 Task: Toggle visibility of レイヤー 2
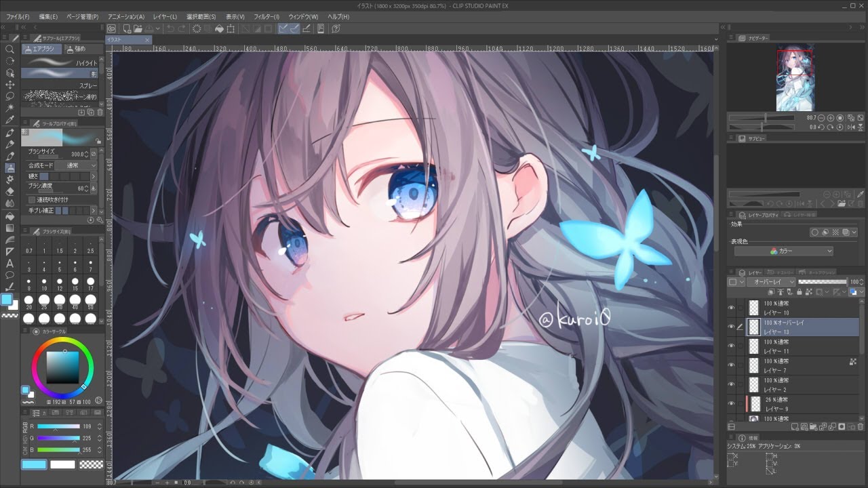[x=731, y=384]
